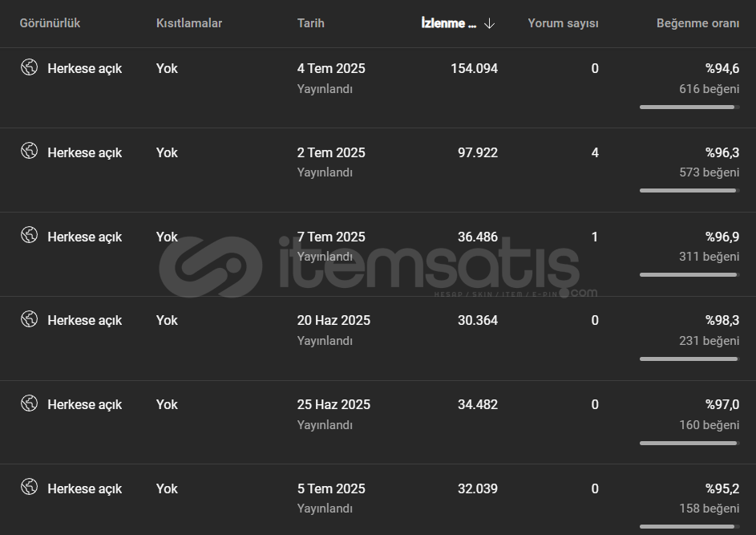Image resolution: width=756 pixels, height=535 pixels.
Task: Click globe icon in 5 Tem 2025 row
Action: (30, 487)
